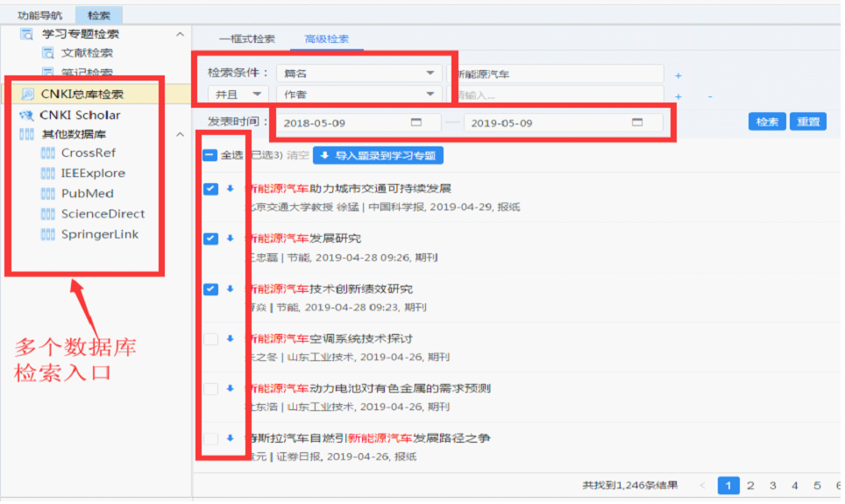Click the blue 检索 search button
The image size is (845, 504).
point(767,122)
